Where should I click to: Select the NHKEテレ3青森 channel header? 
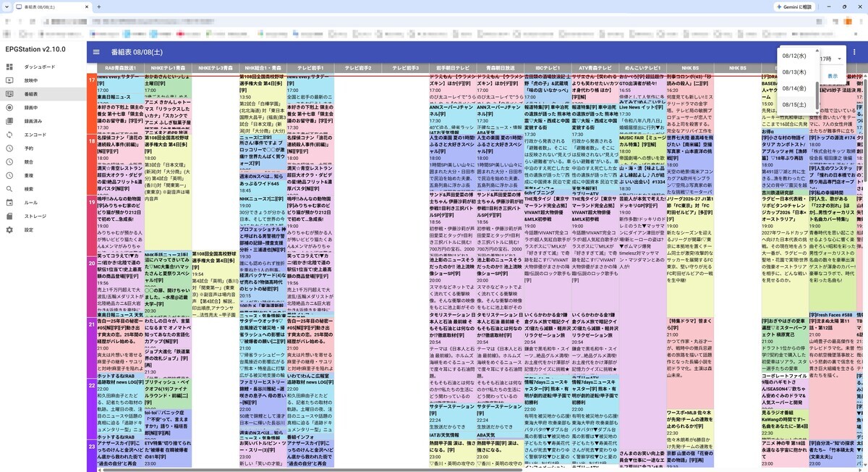[215, 68]
